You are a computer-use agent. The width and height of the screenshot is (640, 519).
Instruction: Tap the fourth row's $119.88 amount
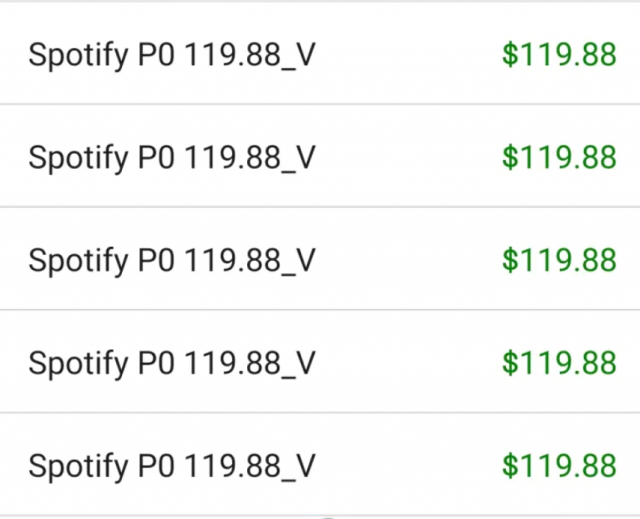[559, 363]
